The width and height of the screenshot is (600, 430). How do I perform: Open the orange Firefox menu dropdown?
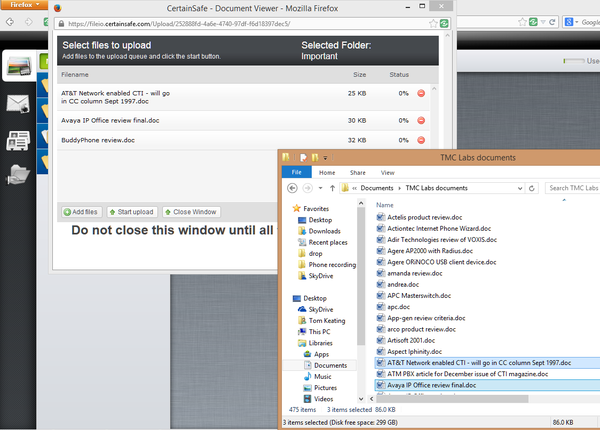(24, 5)
